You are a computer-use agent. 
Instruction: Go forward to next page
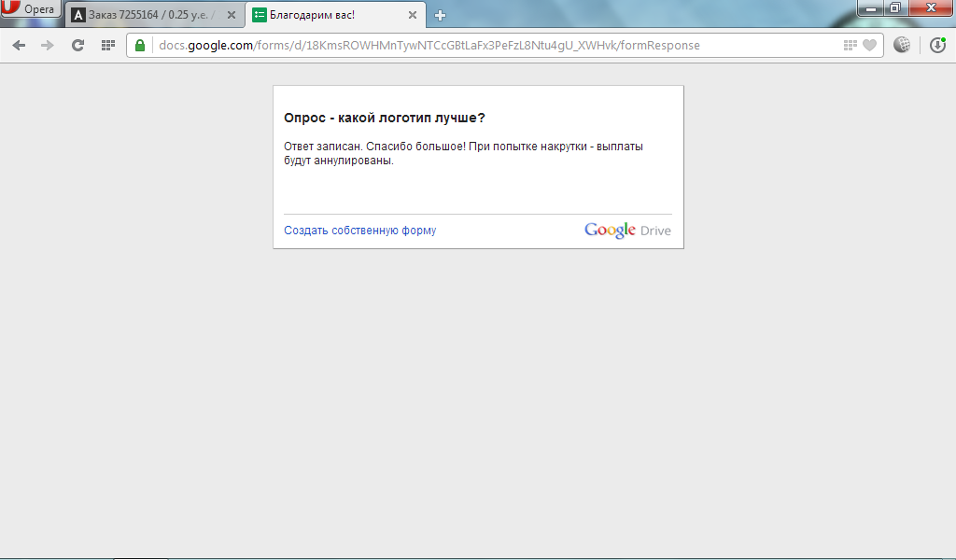coord(48,45)
